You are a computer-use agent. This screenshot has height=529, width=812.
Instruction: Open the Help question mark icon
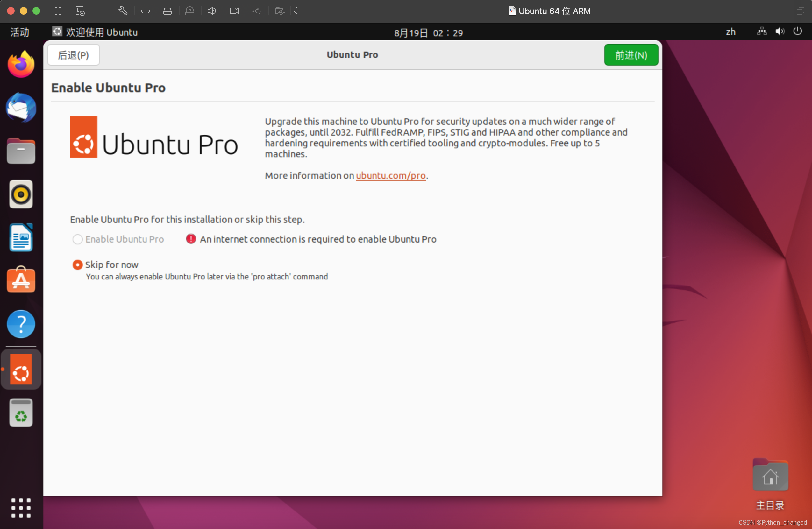click(21, 324)
